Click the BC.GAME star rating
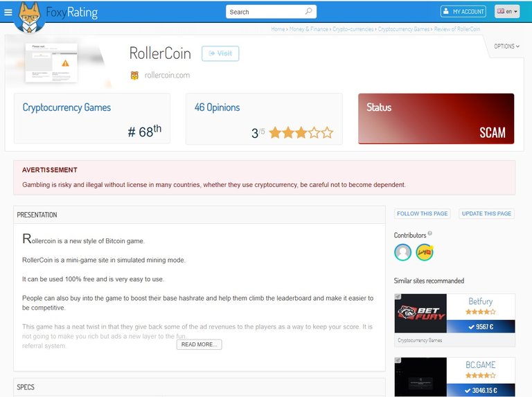532x397 pixels. (x=481, y=376)
